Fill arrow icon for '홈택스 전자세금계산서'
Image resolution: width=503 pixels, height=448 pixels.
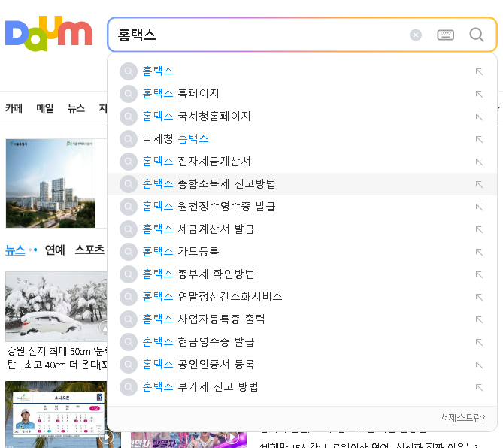coord(479,162)
